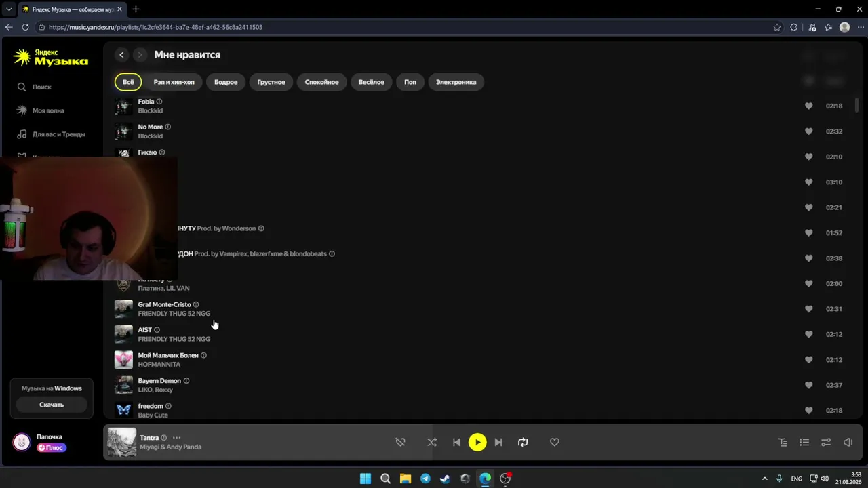This screenshot has height=488, width=868.
Task: Mute the player volume
Action: (848, 442)
